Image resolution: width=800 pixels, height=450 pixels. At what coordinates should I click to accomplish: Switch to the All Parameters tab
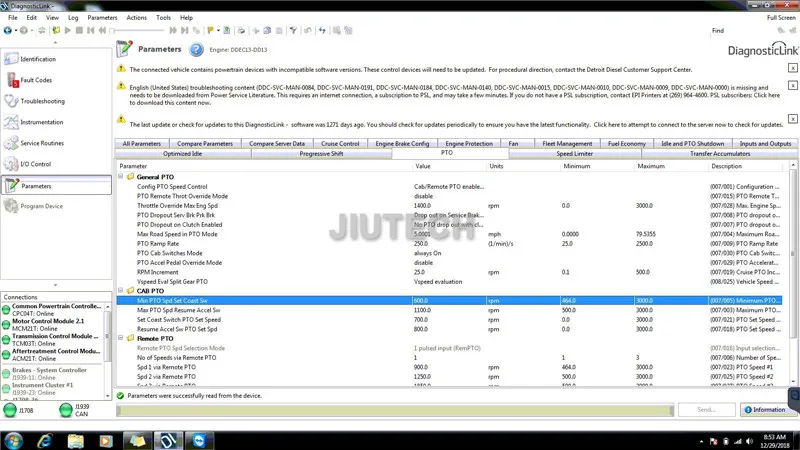[x=141, y=144]
